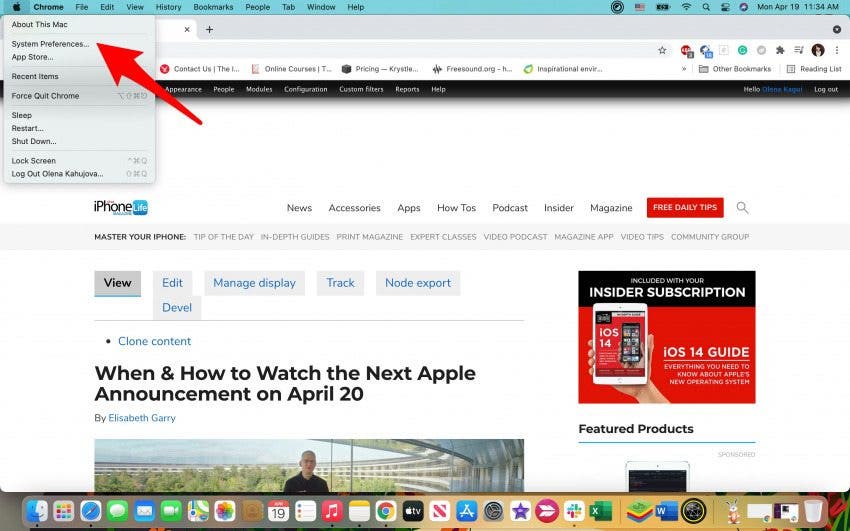
Task: Open Control Center from the menu bar
Action: pyautogui.click(x=725, y=7)
